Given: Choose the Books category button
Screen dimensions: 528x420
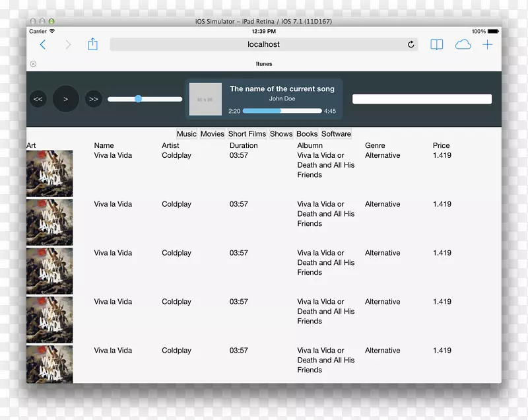Looking at the screenshot, I should click(307, 134).
